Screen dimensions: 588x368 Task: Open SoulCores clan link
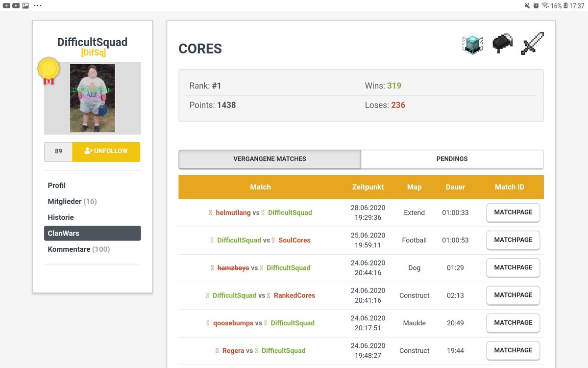point(294,240)
